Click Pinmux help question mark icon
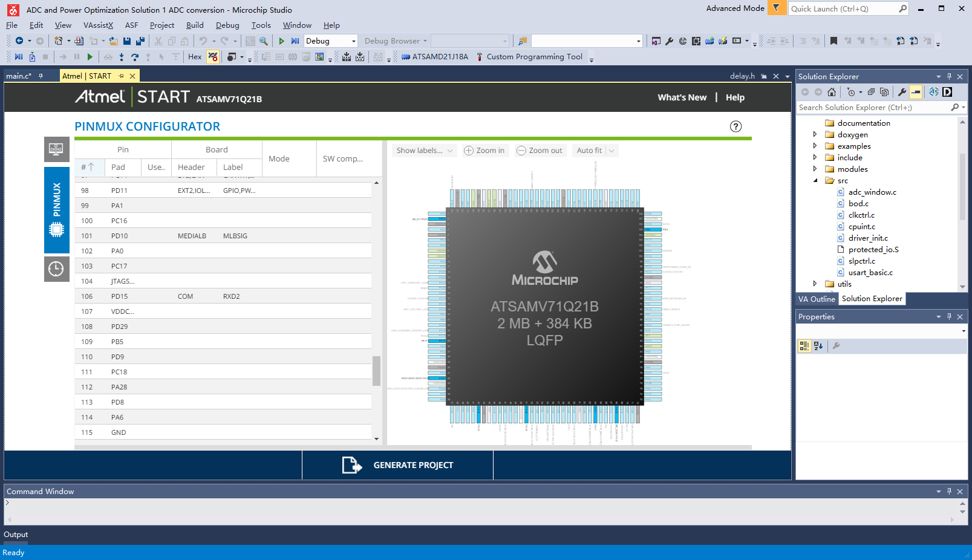This screenshot has height=560, width=972. 736,126
